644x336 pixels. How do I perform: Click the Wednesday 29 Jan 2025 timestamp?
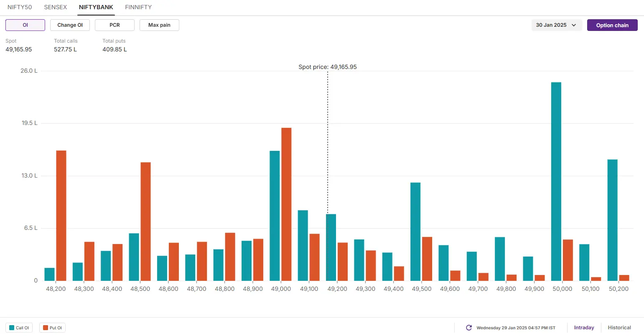[x=516, y=328]
